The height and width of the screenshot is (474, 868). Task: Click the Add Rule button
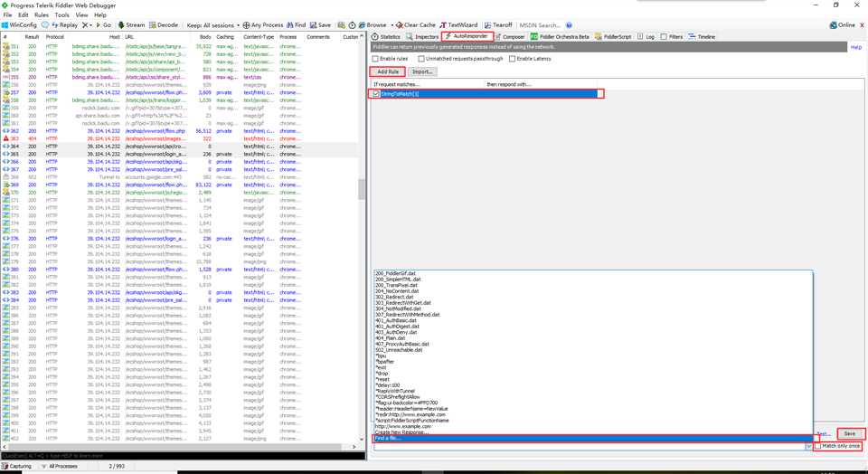388,72
